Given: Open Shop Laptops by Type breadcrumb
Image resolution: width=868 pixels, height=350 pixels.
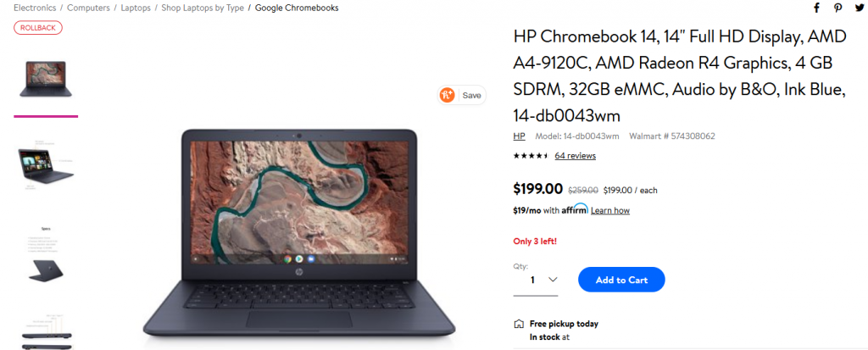Looking at the screenshot, I should 203,8.
